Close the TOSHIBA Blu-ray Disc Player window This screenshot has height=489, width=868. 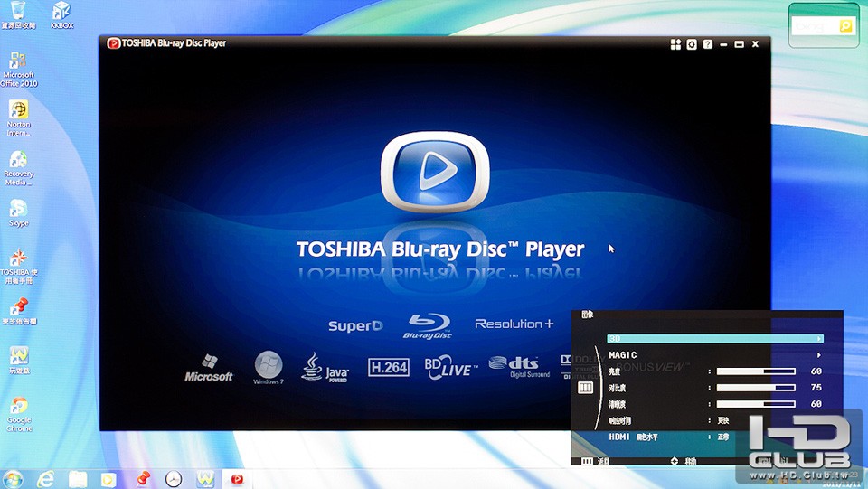coord(755,44)
